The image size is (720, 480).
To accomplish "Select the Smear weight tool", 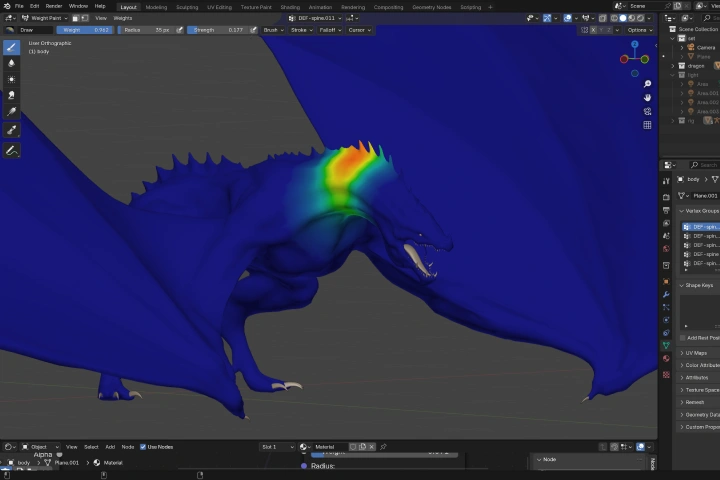I will coord(11,95).
